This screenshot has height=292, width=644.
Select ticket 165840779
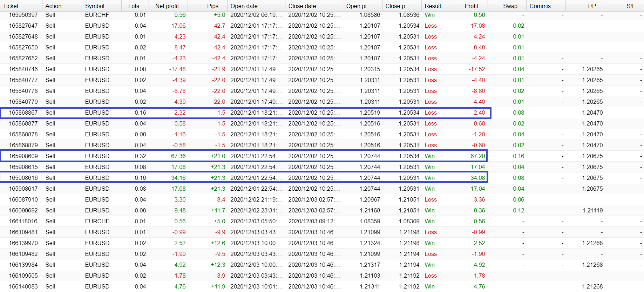[23, 102]
